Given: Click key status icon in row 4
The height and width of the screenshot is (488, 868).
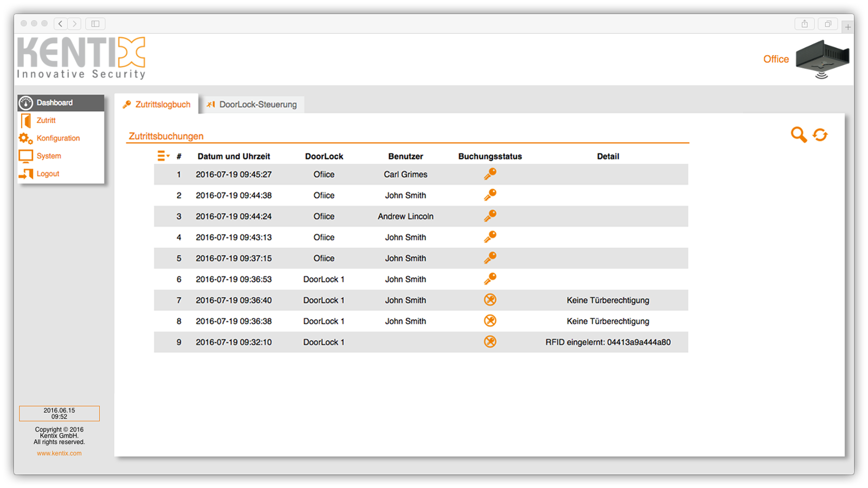Looking at the screenshot, I should coord(490,237).
